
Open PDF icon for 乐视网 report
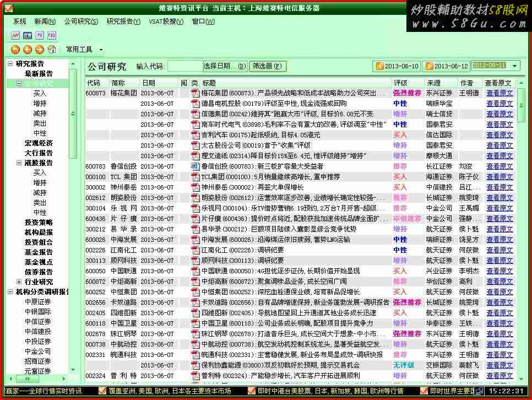(196, 208)
